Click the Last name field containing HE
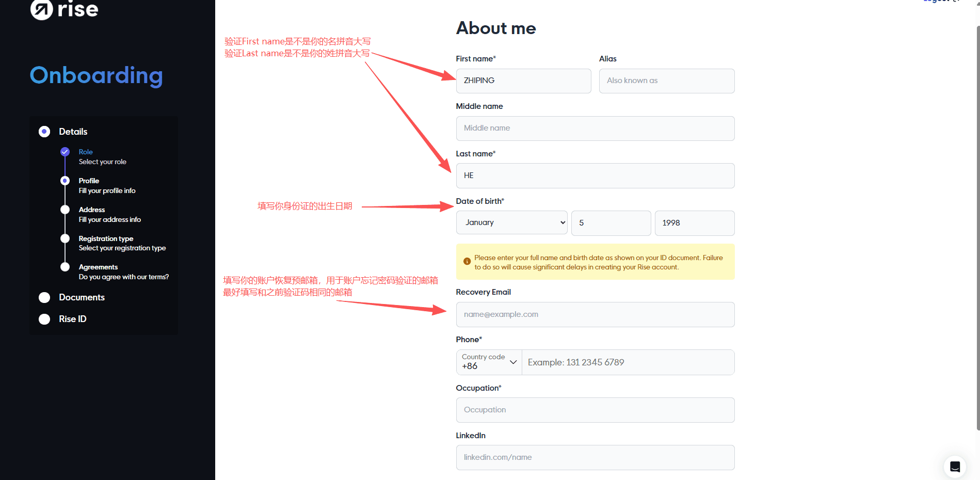This screenshot has width=980, height=480. (596, 176)
